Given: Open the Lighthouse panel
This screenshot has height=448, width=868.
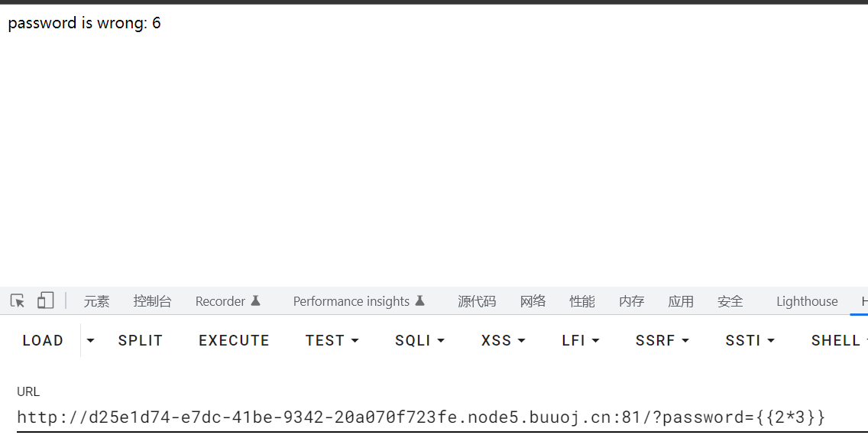Looking at the screenshot, I should 807,300.
